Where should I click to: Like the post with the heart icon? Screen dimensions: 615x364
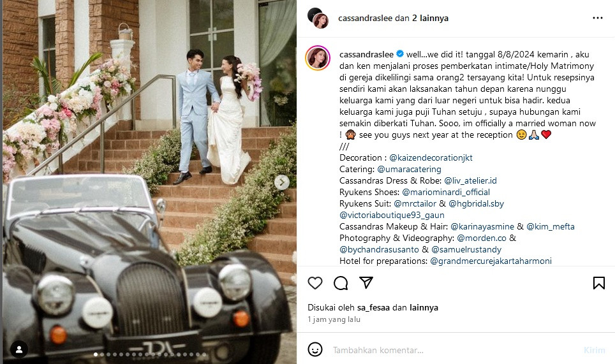click(x=315, y=283)
